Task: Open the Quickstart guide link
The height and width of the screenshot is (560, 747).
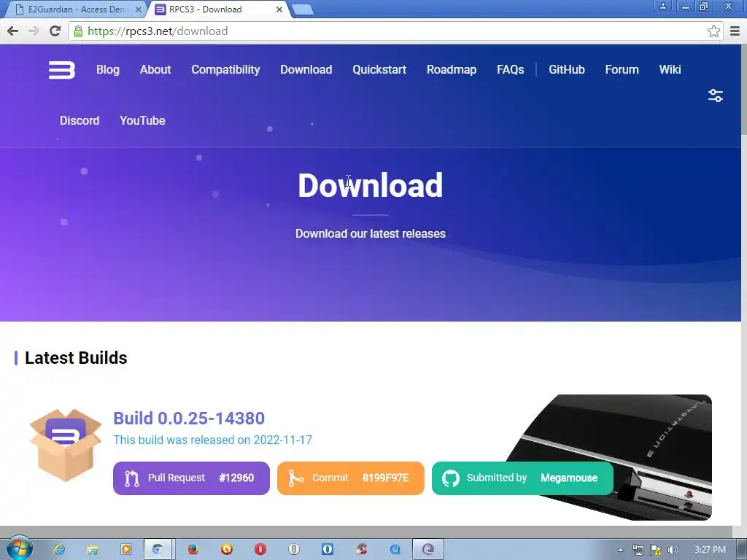Action: point(379,70)
